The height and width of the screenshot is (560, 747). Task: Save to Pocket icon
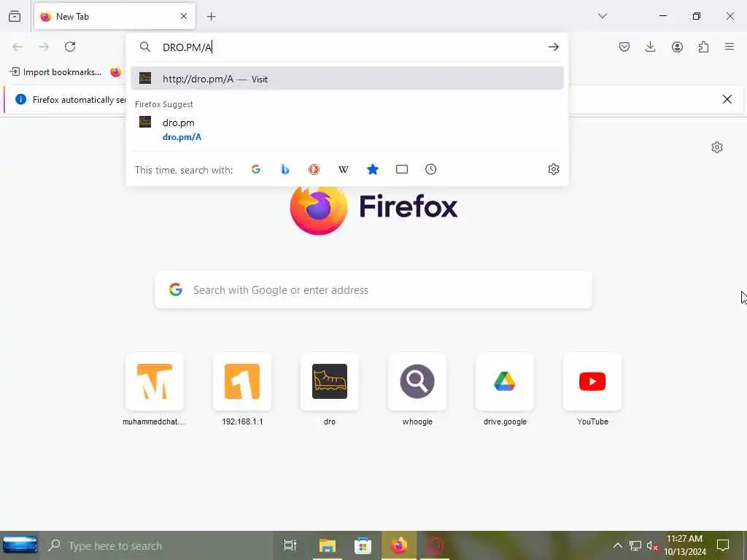624,47
